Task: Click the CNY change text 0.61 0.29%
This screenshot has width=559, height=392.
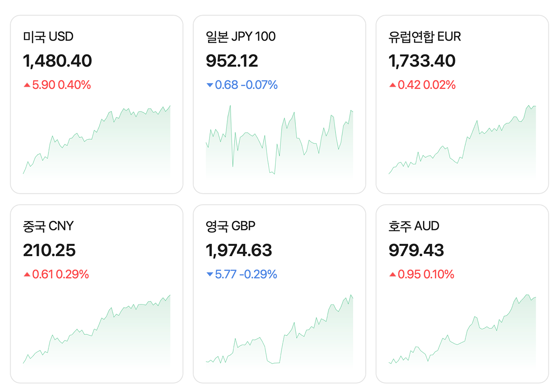Action: 61,275
